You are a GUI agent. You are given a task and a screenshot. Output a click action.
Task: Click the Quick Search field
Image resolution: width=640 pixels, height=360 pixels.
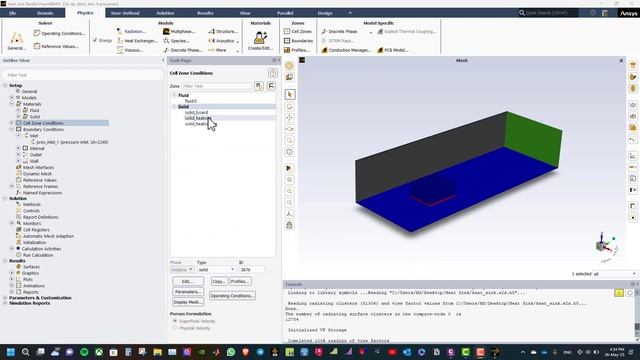548,13
